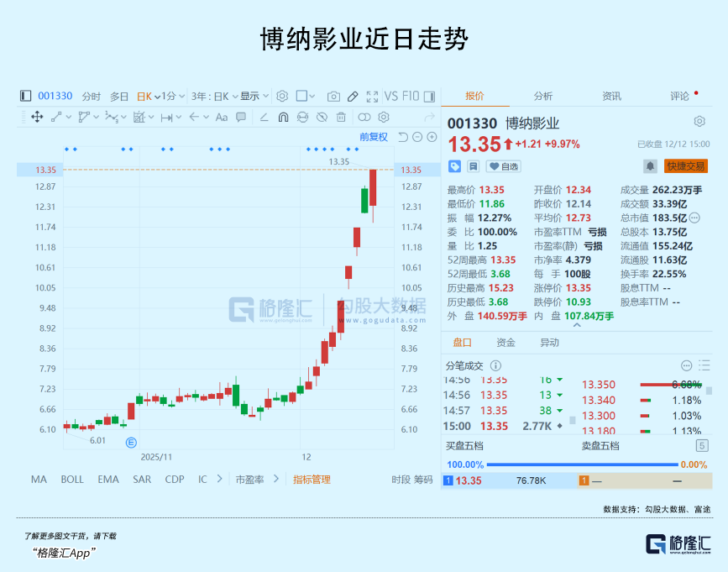Activate the pencil drawing tool
This screenshot has width=728, height=572.
353,97
